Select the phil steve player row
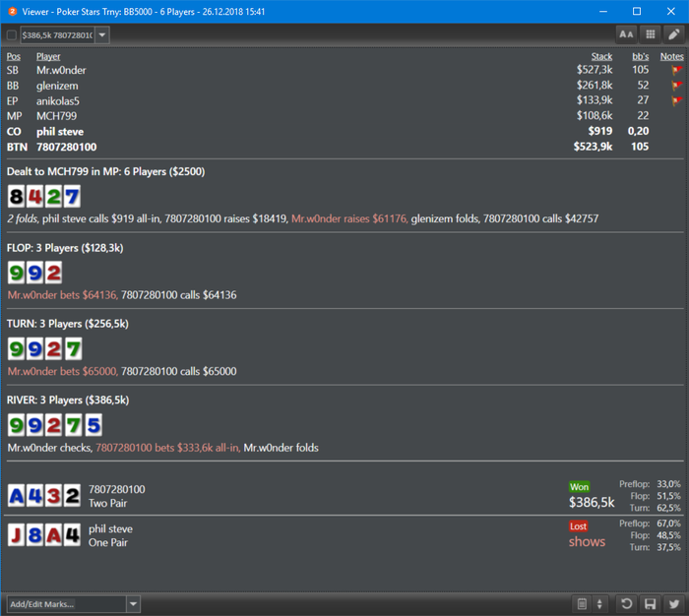689x616 pixels. (x=344, y=132)
